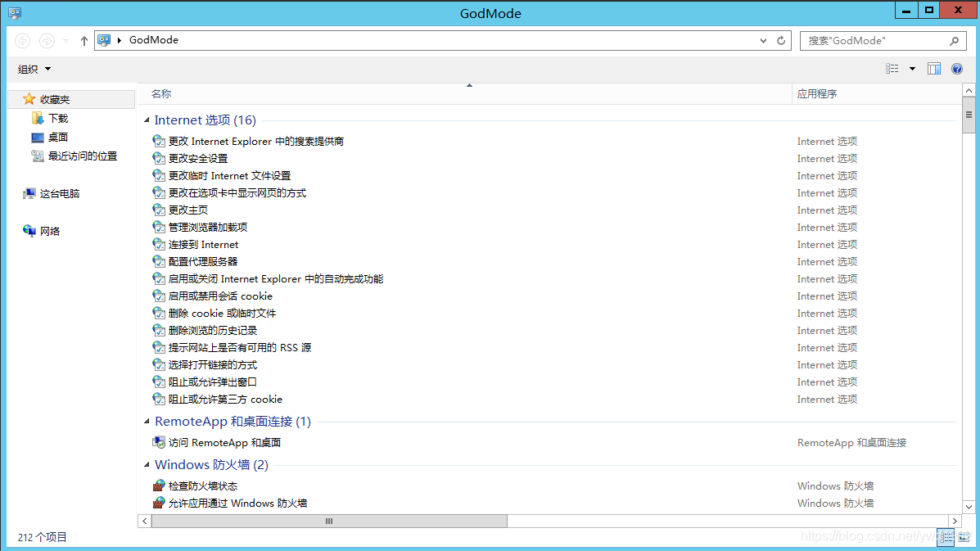The height and width of the screenshot is (551, 980).
Task: Open the help button
Action: point(957,69)
